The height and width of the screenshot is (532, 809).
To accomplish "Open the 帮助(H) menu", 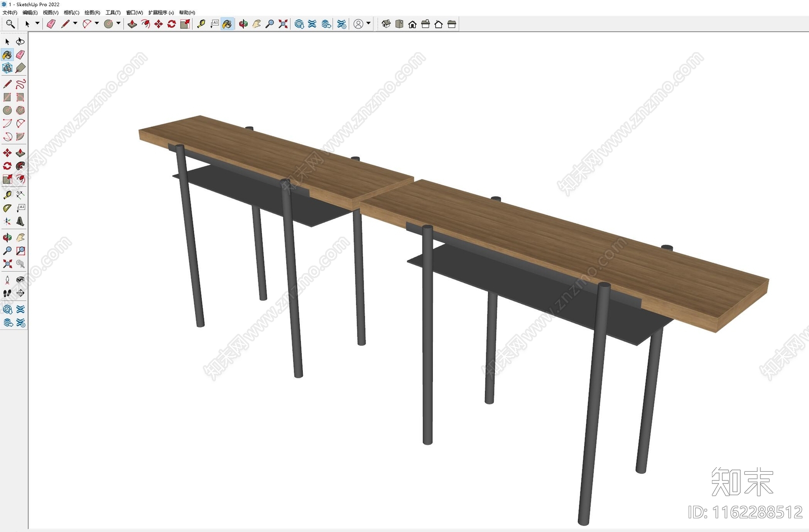I will (x=187, y=13).
